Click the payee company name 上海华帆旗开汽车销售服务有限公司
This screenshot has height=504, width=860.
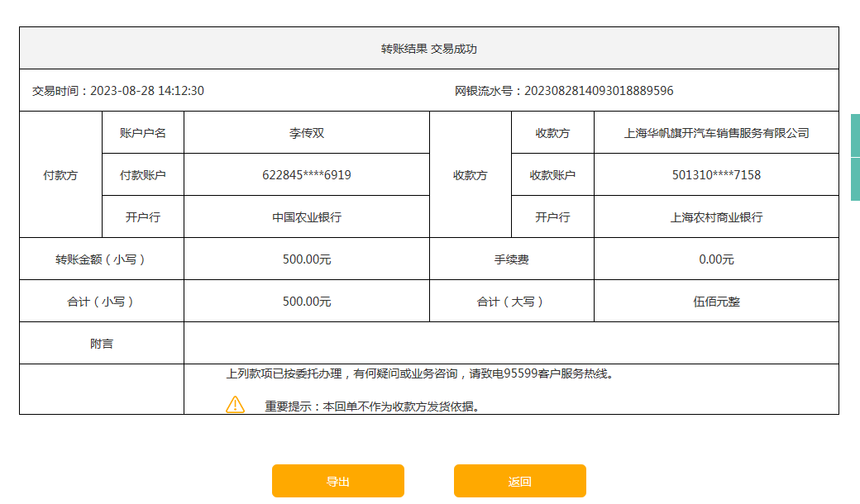click(x=716, y=133)
